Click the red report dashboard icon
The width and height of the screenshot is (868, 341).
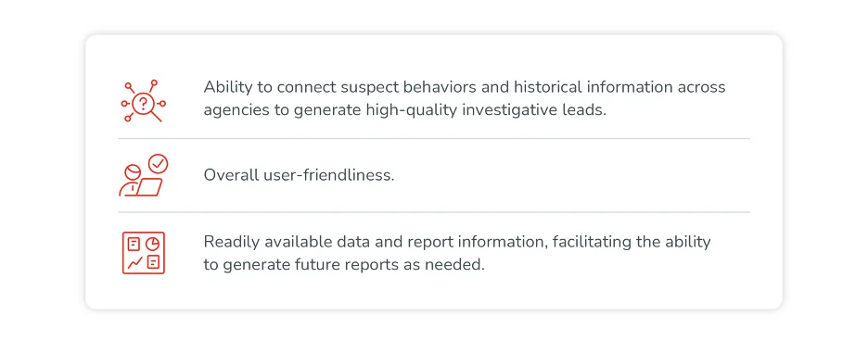pos(144,253)
